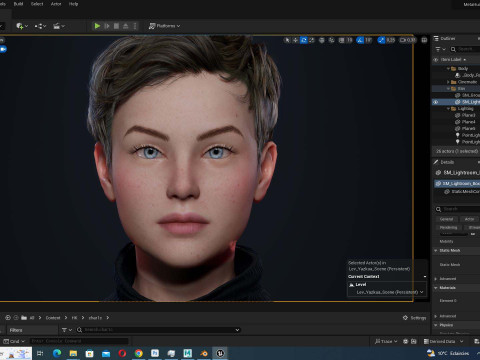Viewport: 480px width, 360px height.
Task: Click the Eject button in play toolbar
Action: 126,26
